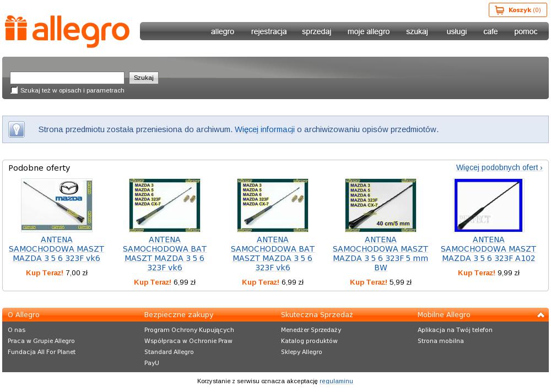Viewport: 551px width, 392px height.
Task: Collapse the footer with the up arrow
Action: [541, 315]
